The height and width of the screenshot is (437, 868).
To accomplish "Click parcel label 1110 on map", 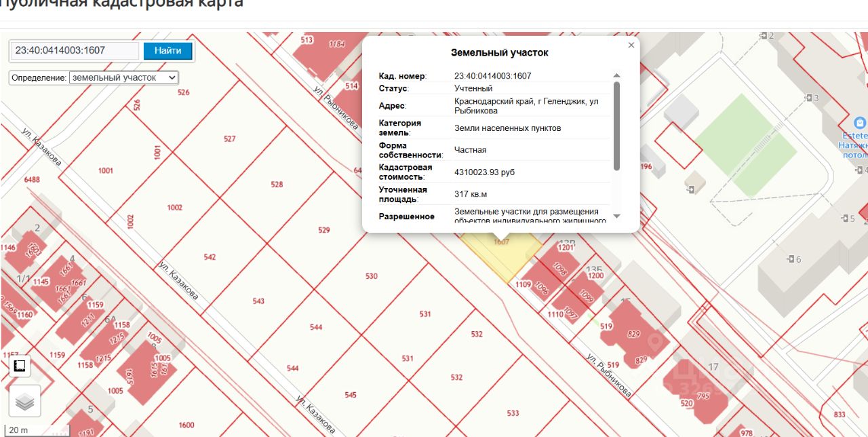I will [555, 315].
